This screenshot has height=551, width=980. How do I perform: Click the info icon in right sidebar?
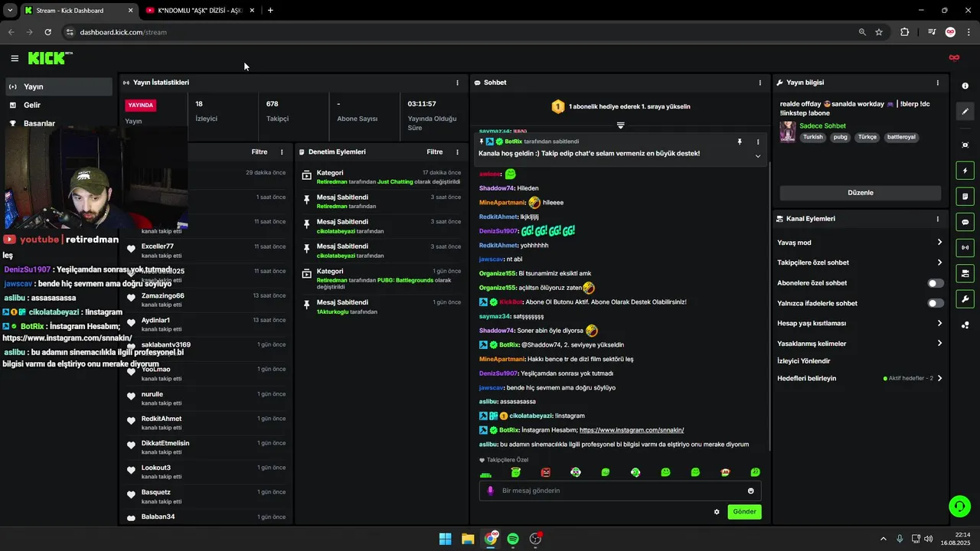tap(965, 86)
